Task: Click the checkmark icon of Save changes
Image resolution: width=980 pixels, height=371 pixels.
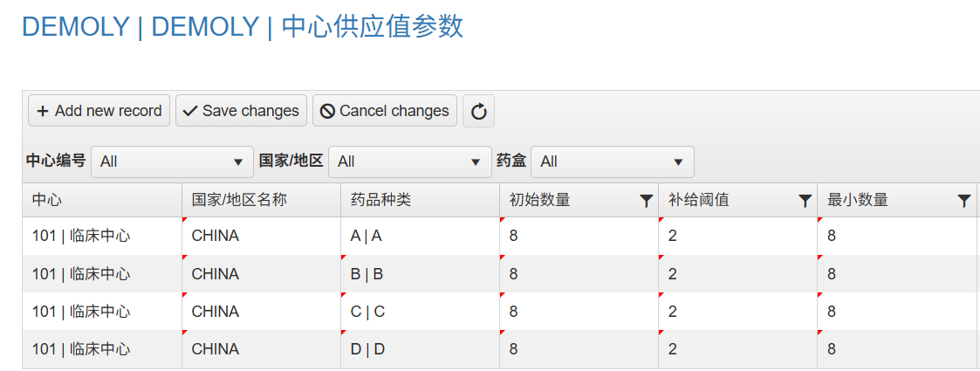Action: click(x=190, y=112)
